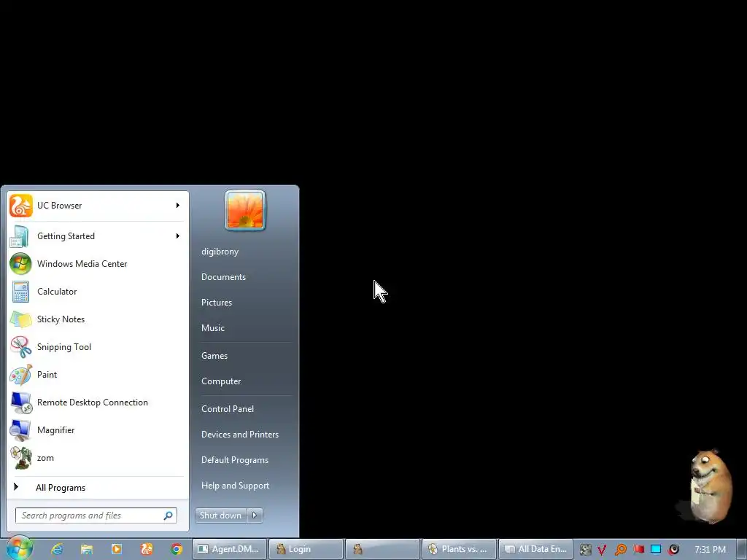Switch to All Data En... taskbar window
The image size is (747, 560).
(x=535, y=549)
